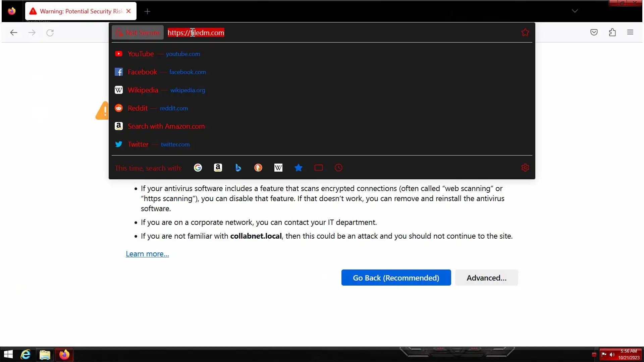Follow the Learn more... link
Screen dimensions: 644x362
[147, 254]
